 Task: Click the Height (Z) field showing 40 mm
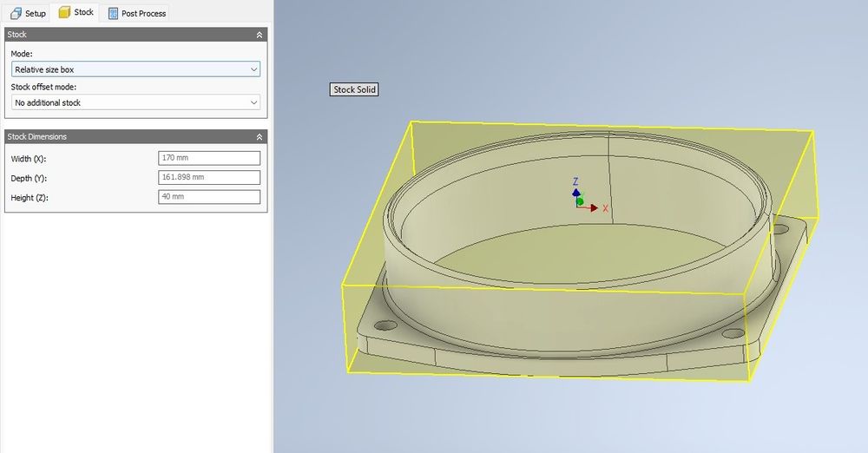209,197
